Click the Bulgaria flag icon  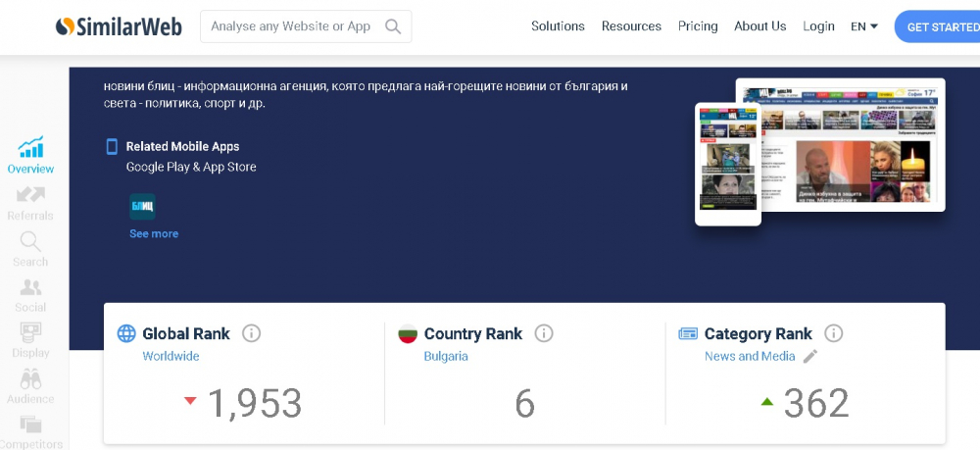[x=408, y=333]
